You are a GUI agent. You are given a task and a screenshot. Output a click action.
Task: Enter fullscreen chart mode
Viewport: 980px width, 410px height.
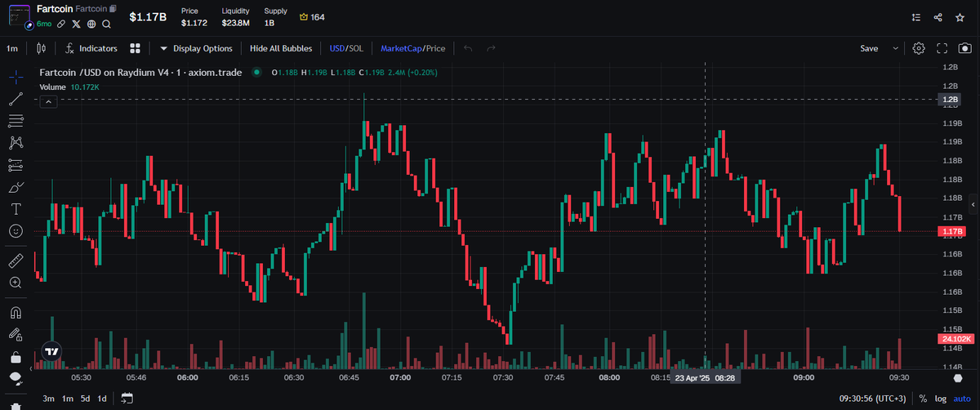942,48
